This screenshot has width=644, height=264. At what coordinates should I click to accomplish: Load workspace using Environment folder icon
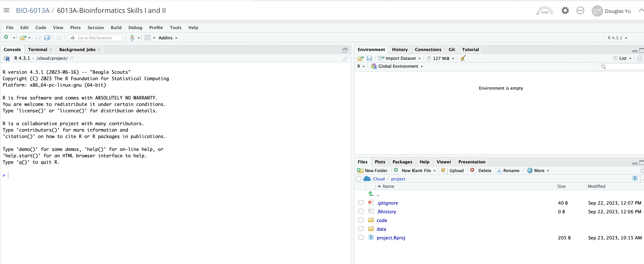(360, 58)
